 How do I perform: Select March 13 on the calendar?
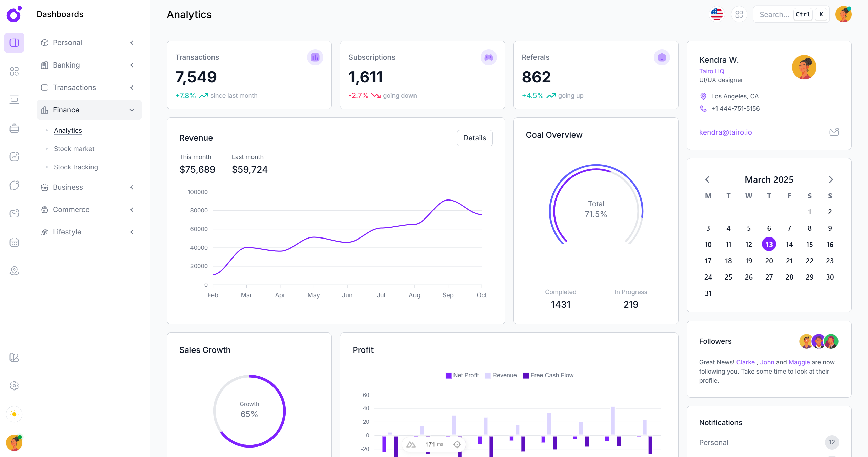(769, 244)
